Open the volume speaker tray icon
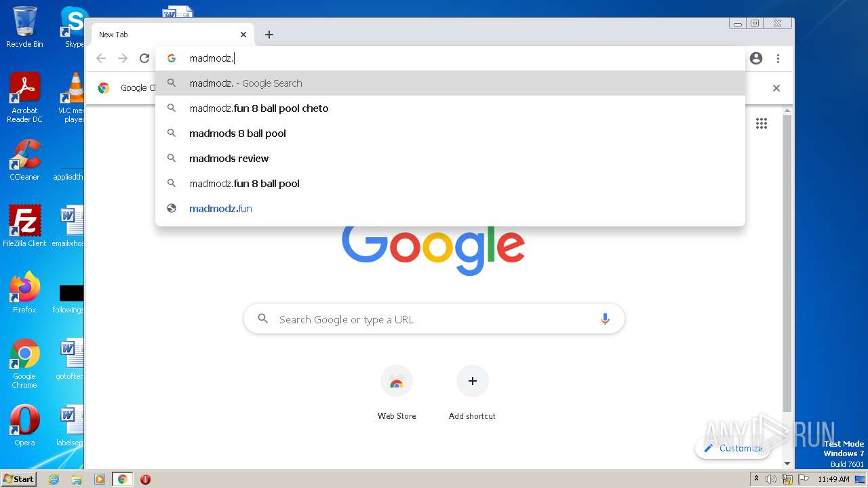 pos(771,479)
